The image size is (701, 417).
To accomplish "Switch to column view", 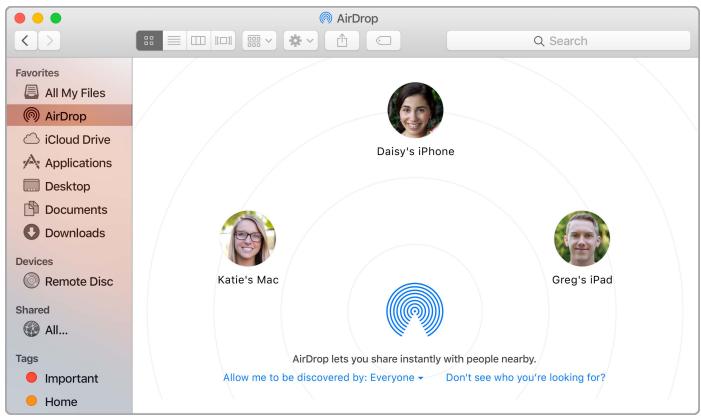I will [x=198, y=41].
